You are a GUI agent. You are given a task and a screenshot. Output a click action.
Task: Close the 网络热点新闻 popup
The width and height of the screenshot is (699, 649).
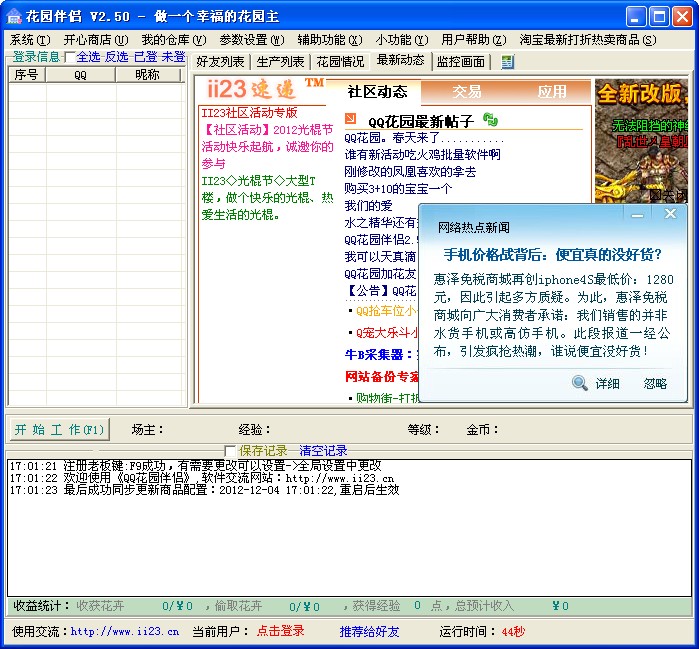tap(670, 214)
